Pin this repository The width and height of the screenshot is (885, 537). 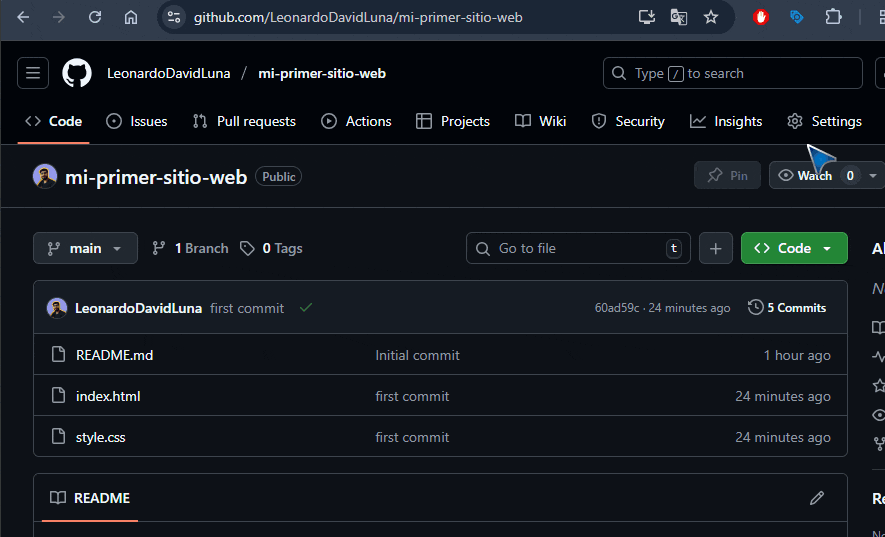point(727,176)
